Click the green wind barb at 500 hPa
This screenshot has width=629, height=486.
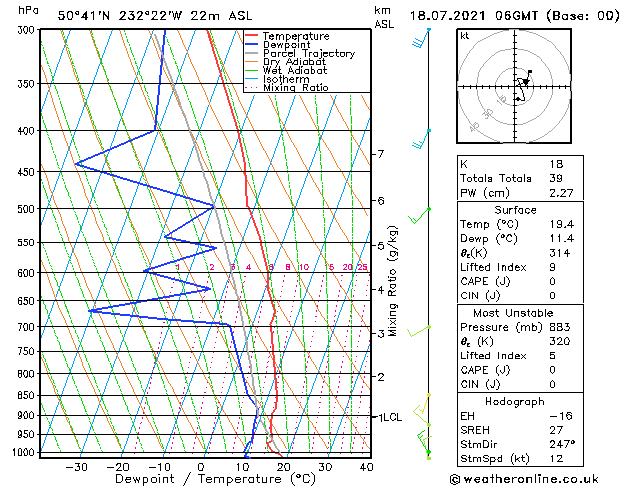[420, 216]
